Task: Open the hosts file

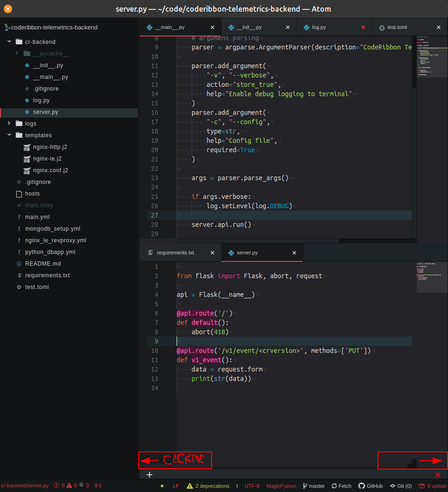Action: [32, 194]
